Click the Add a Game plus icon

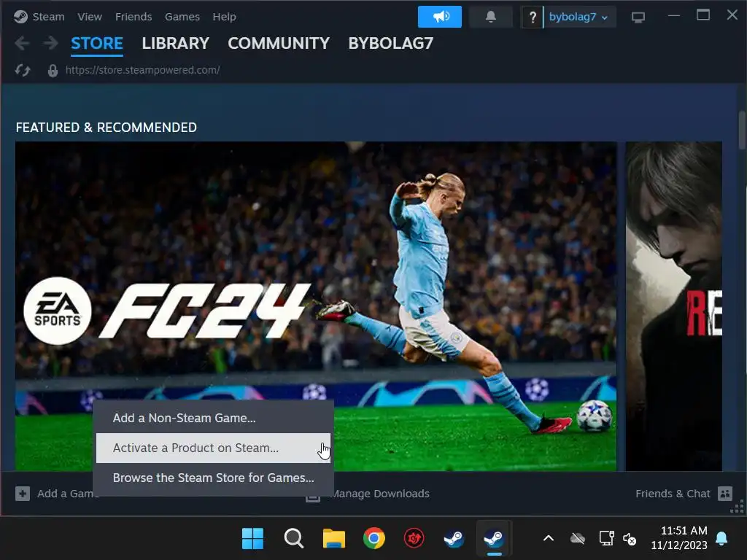pyautogui.click(x=23, y=494)
